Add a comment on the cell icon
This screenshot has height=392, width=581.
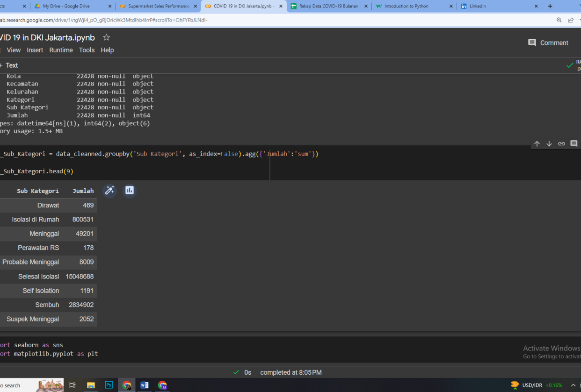(574, 144)
